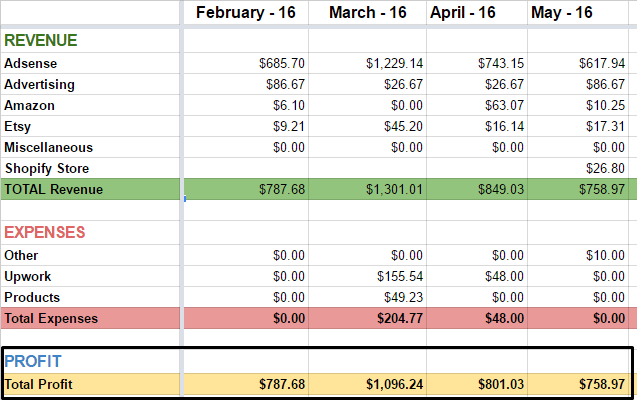Click the March - 16 column header

pos(366,13)
